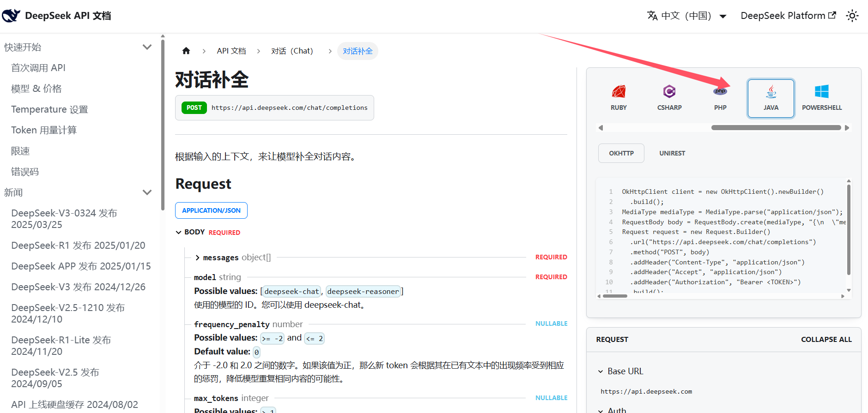The height and width of the screenshot is (413, 868).
Task: Toggle the light/dark theme sun icon
Action: pyautogui.click(x=852, y=16)
